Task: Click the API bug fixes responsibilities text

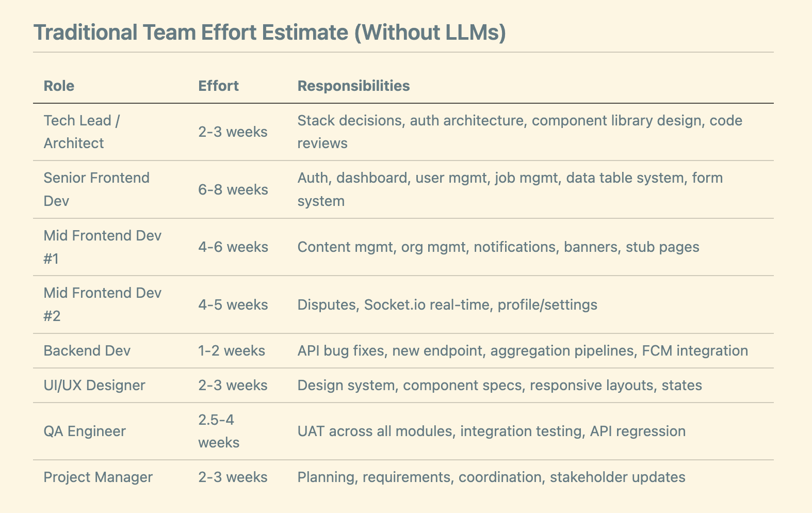Action: click(x=523, y=351)
